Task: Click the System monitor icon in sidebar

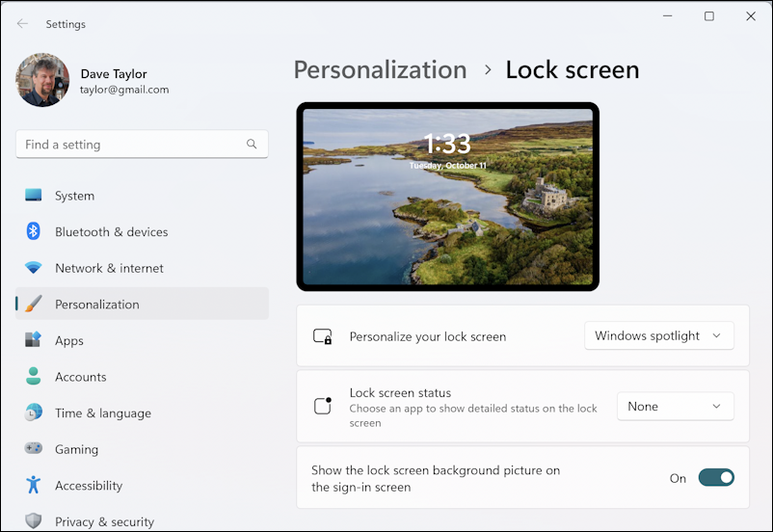Action: [34, 196]
